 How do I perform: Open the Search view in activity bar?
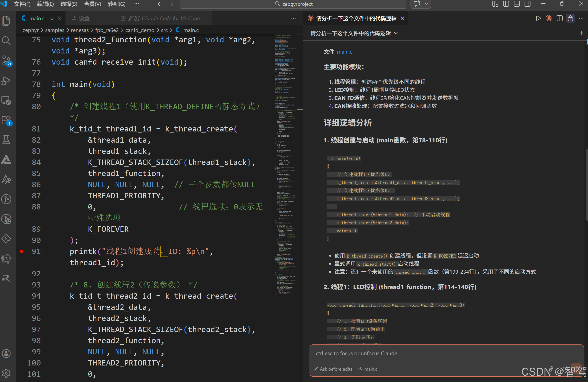6,40
